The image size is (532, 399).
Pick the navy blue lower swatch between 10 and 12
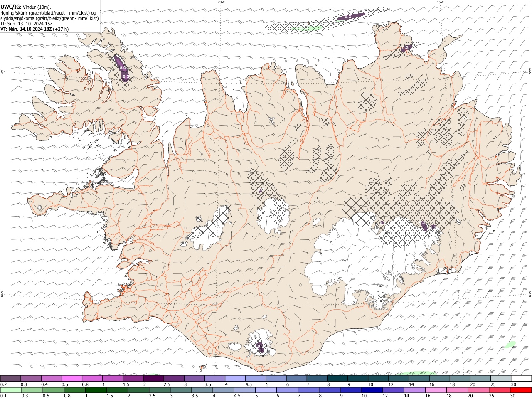372,390
